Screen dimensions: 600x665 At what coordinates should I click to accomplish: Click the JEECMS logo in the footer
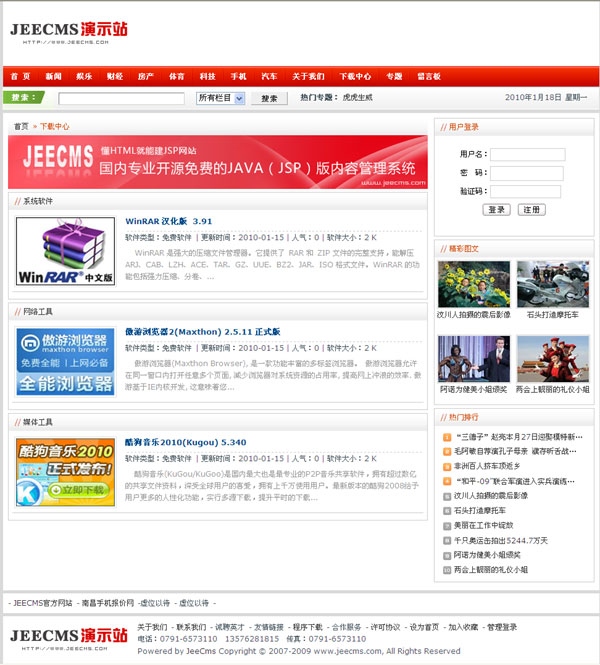[69, 639]
